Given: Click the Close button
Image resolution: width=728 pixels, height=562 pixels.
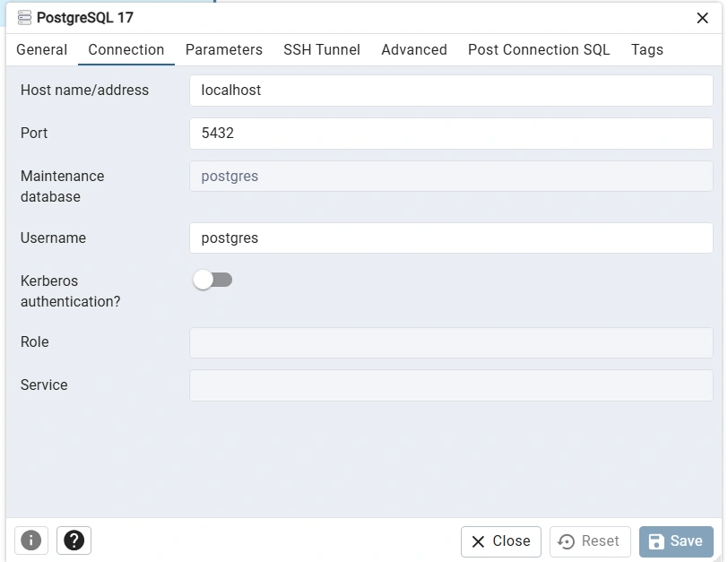Looking at the screenshot, I should point(501,541).
